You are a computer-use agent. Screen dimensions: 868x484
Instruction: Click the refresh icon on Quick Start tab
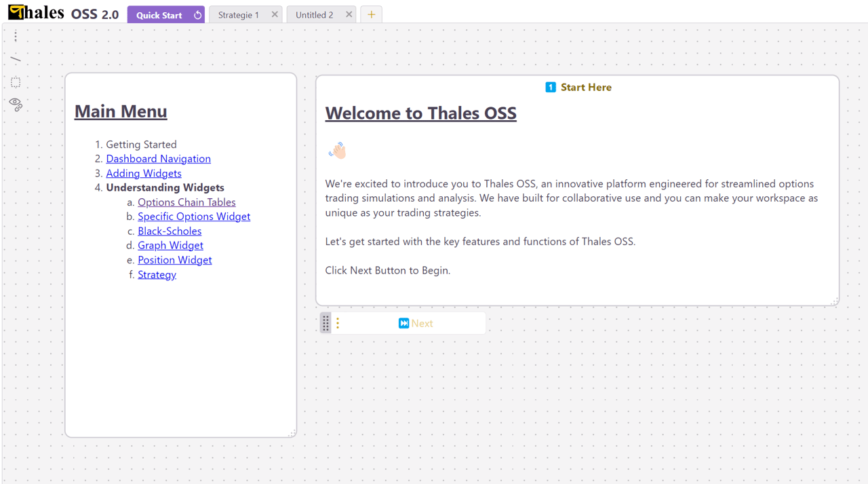197,14
